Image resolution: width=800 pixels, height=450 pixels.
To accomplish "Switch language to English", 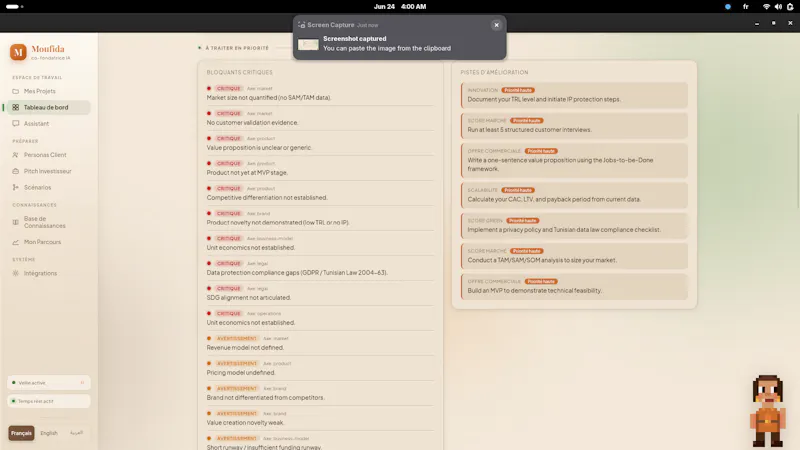I will coord(49,433).
